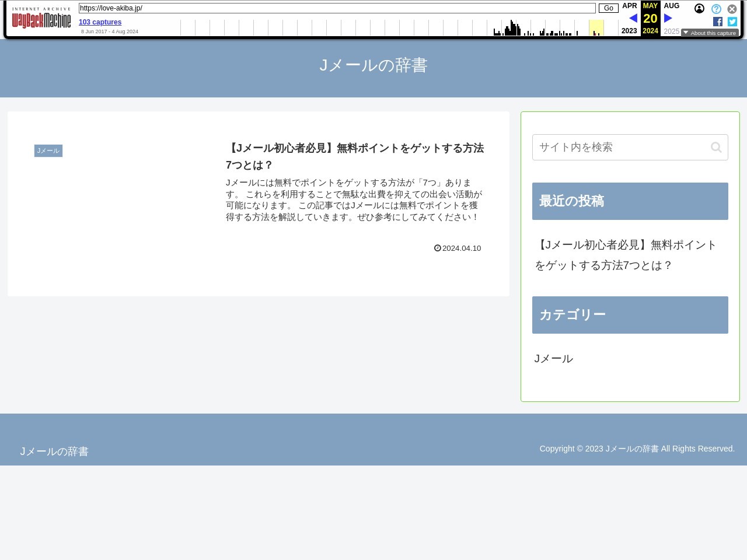Go to previous capture arrow (April)
Screen dimensions: 747x560
[x=633, y=18]
